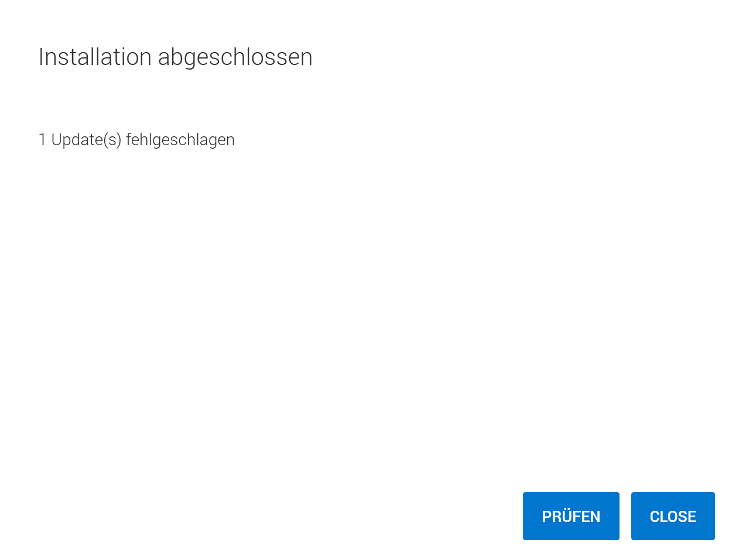Click the PRÜFEN button
Viewport: 746px width, 560px height.
click(571, 516)
